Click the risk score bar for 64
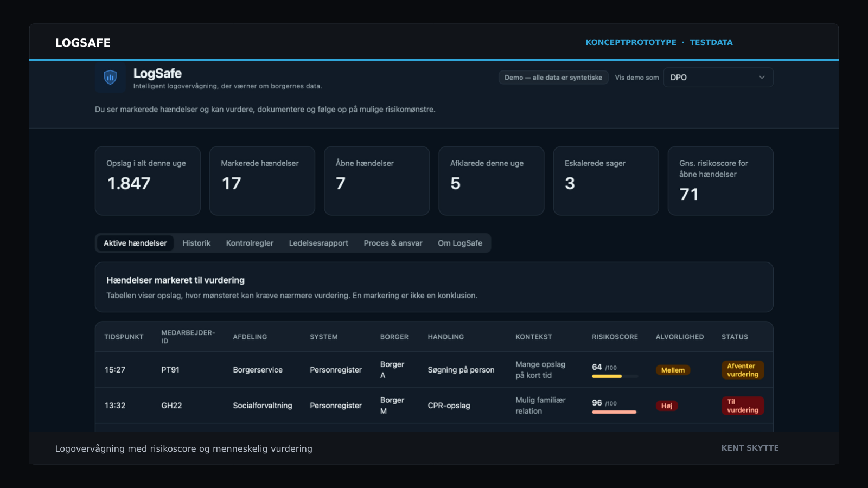This screenshot has height=488, width=868. point(615,376)
